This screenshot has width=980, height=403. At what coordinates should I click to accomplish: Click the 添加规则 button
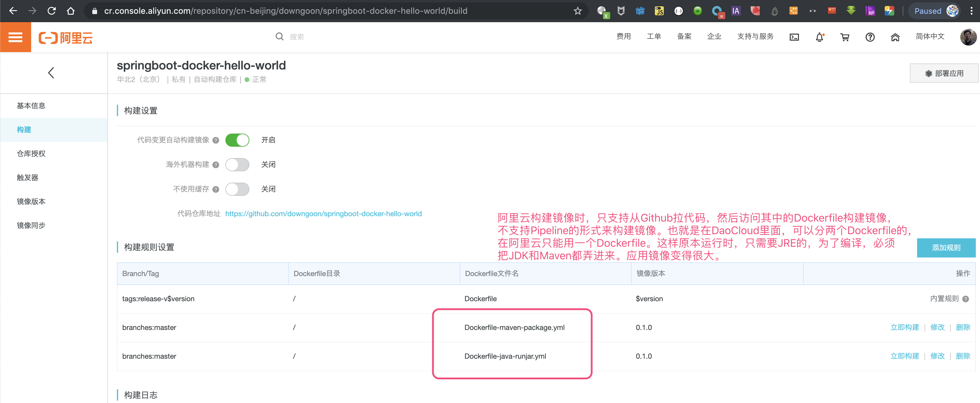[946, 248]
